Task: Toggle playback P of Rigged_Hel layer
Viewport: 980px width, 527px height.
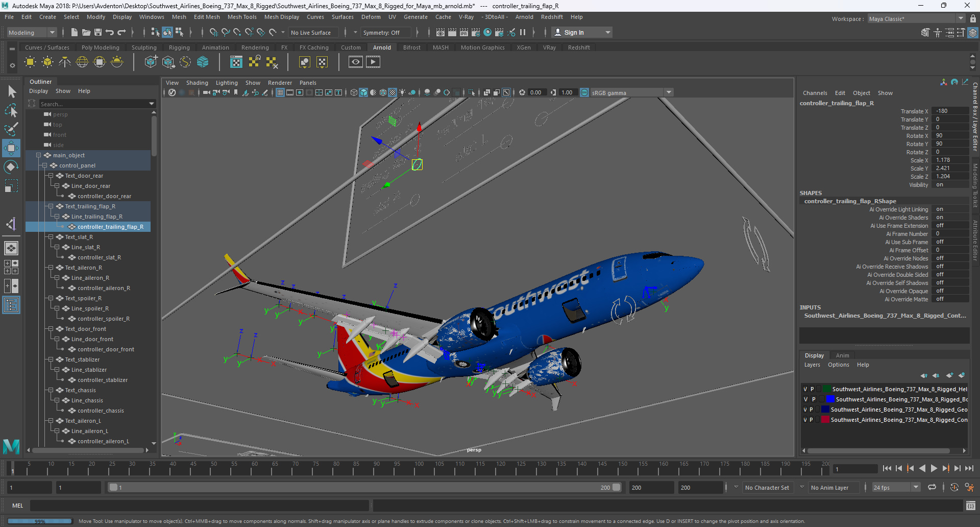Action: point(812,389)
